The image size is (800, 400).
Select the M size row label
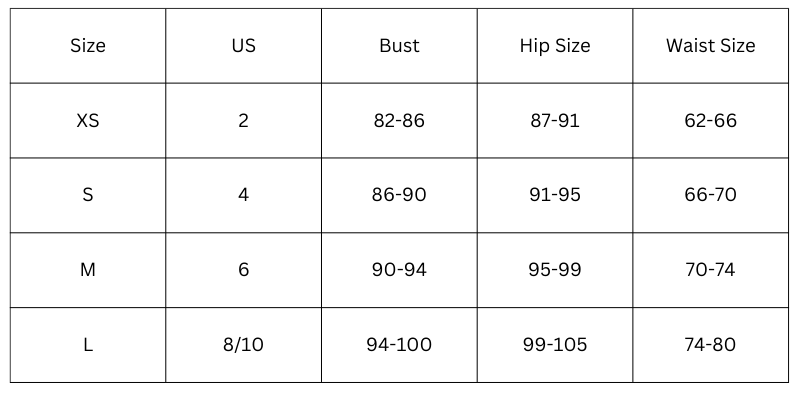click(88, 270)
